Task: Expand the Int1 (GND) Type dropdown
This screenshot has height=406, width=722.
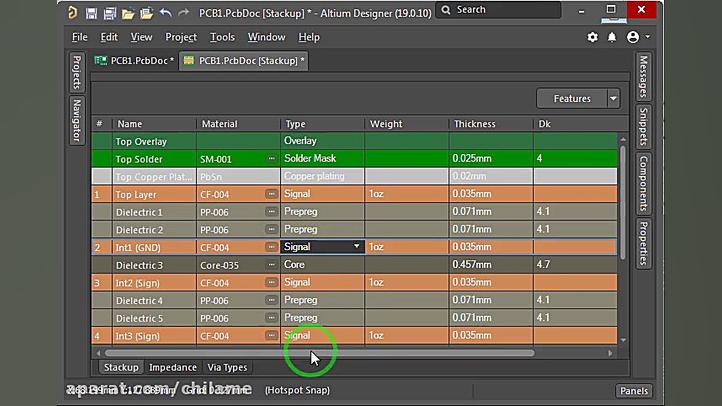Action: click(x=356, y=247)
